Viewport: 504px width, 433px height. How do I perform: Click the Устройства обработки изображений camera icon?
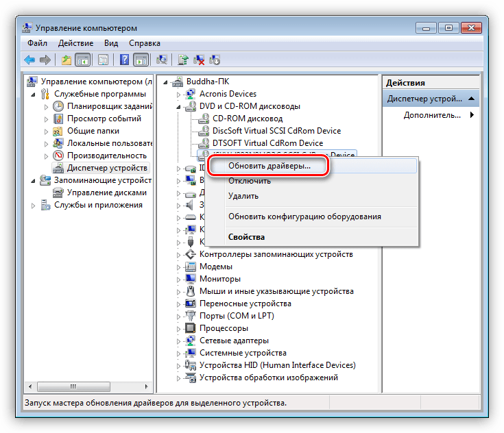coord(191,378)
